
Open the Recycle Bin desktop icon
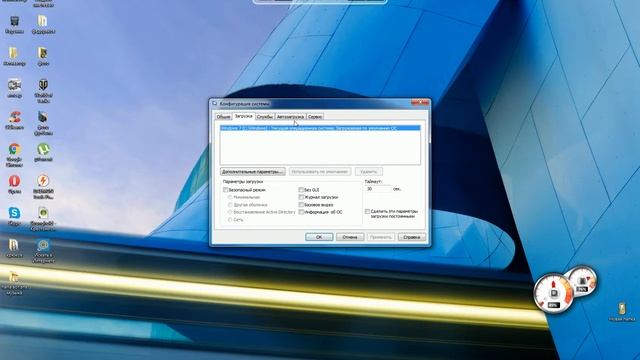[14, 22]
